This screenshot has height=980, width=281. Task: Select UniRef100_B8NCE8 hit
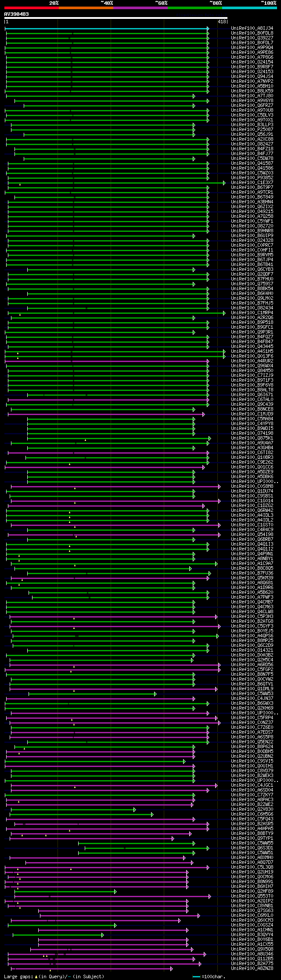coord(252,409)
